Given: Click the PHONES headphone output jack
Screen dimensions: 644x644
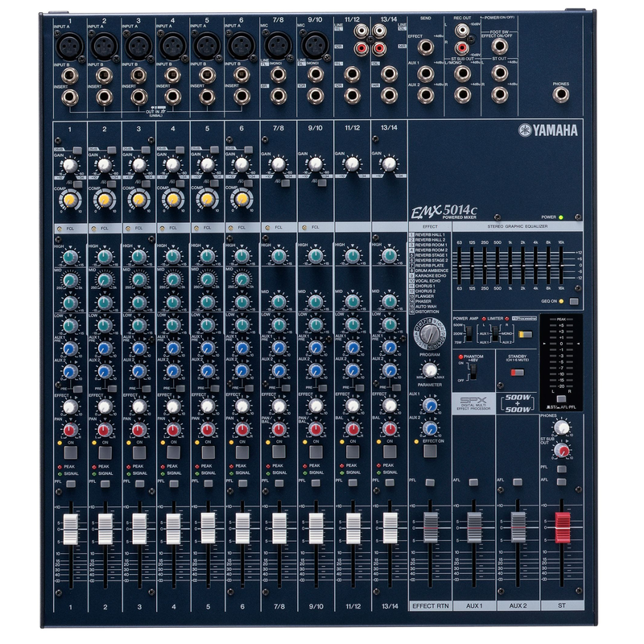Looking at the screenshot, I should pyautogui.click(x=560, y=95).
